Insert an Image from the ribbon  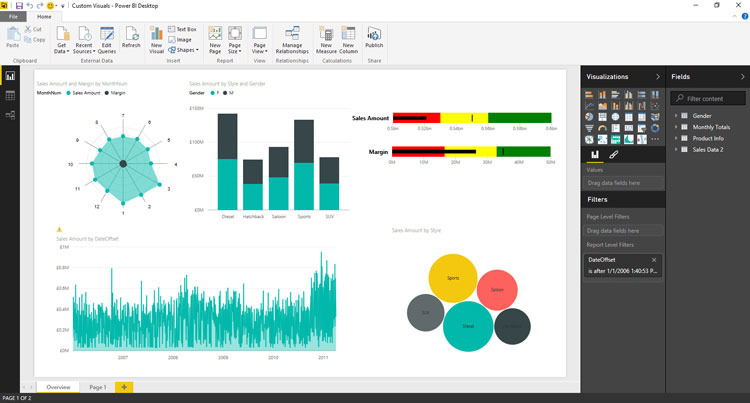tap(180, 40)
